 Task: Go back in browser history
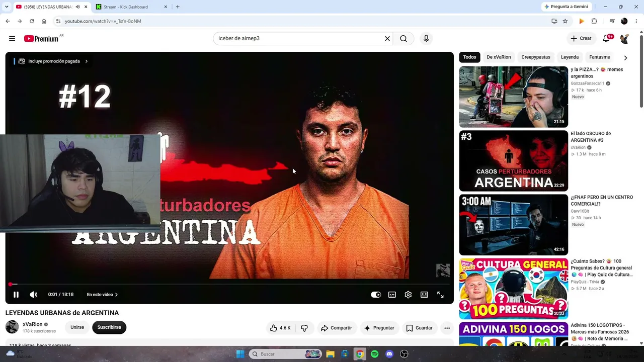click(8, 21)
